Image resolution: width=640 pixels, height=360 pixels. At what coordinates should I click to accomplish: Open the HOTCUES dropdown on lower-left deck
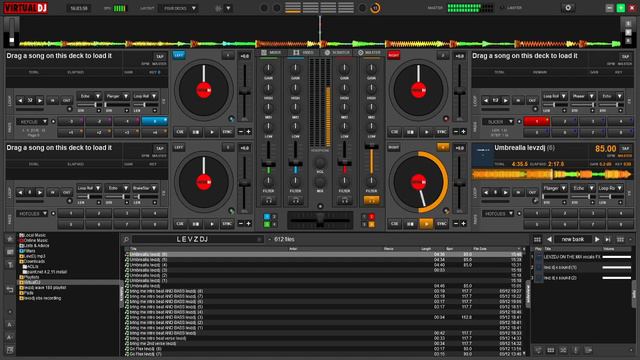[x=31, y=213]
